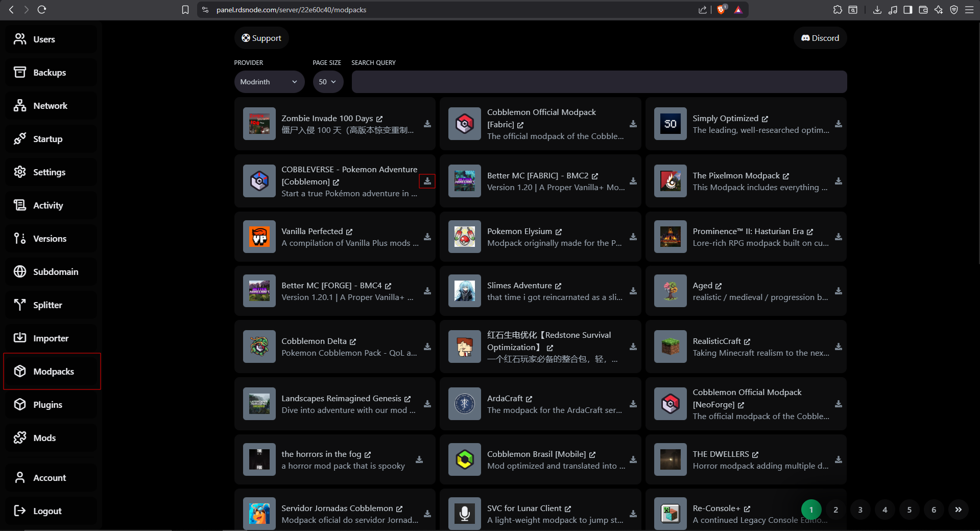Download the Vanilla Perfected modpack

click(x=427, y=237)
